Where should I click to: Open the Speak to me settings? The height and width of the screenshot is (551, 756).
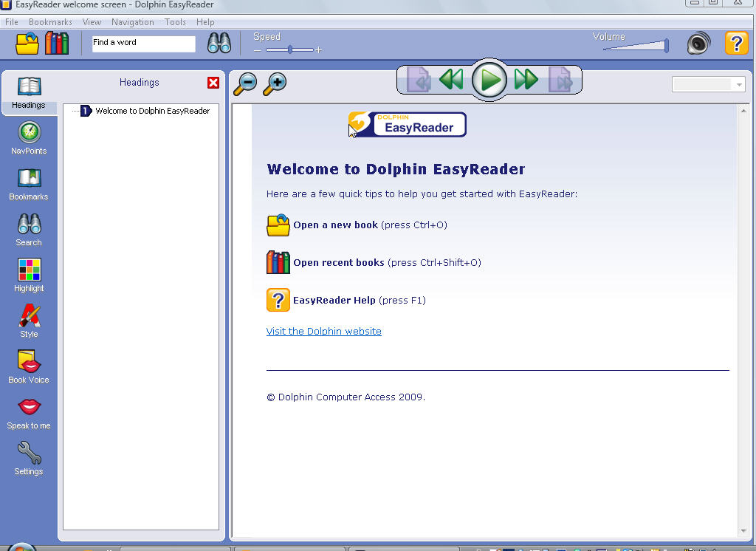pos(29,413)
